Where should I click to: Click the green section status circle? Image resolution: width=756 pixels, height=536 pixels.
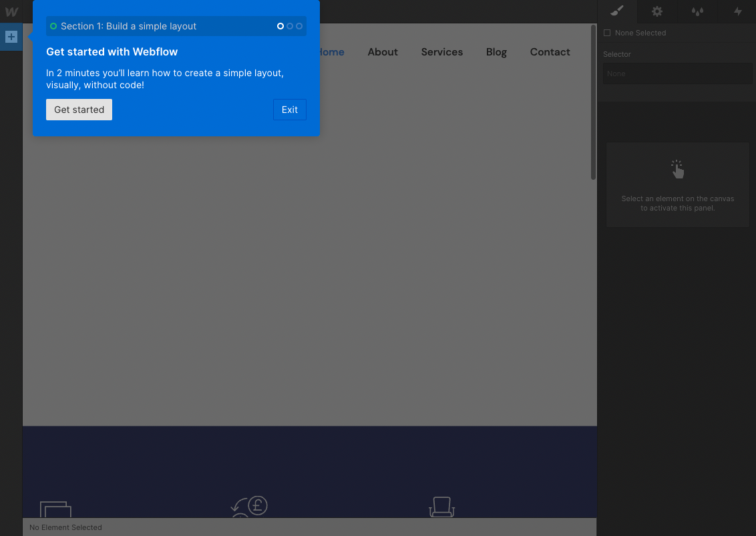(x=53, y=26)
